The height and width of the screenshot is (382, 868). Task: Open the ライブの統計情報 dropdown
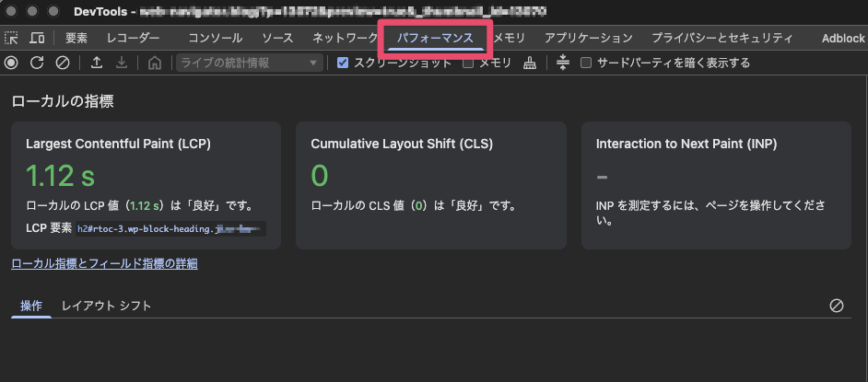pyautogui.click(x=250, y=63)
